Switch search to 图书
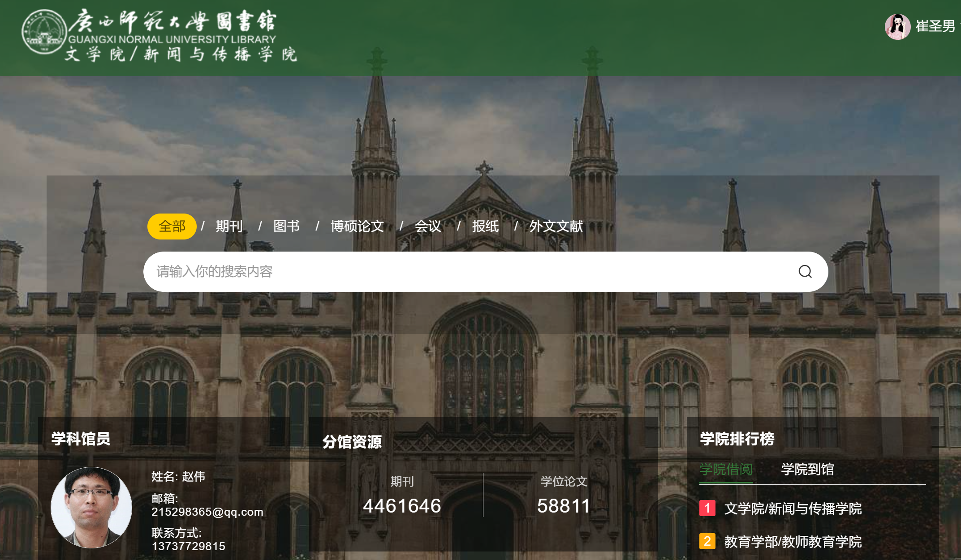Image resolution: width=961 pixels, height=560 pixels. (286, 227)
